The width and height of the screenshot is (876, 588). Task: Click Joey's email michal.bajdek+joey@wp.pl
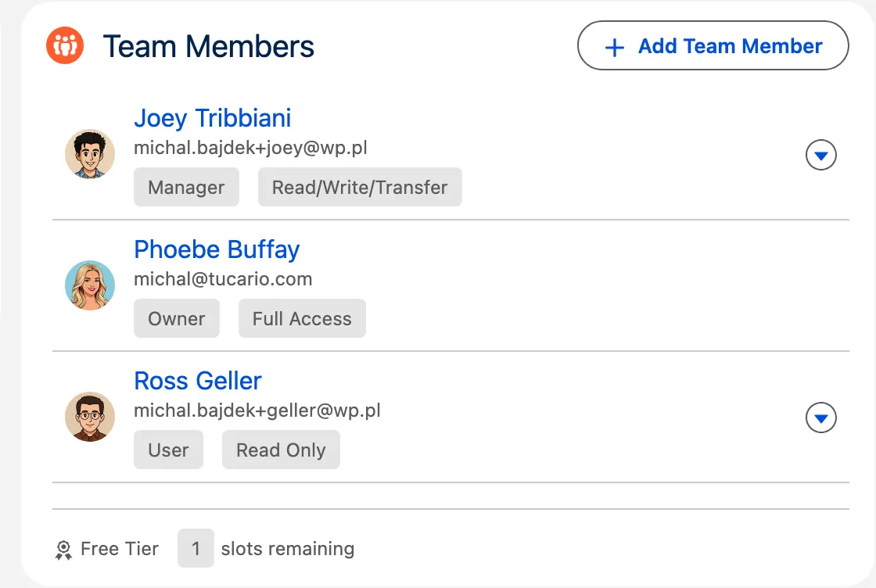coord(250,148)
